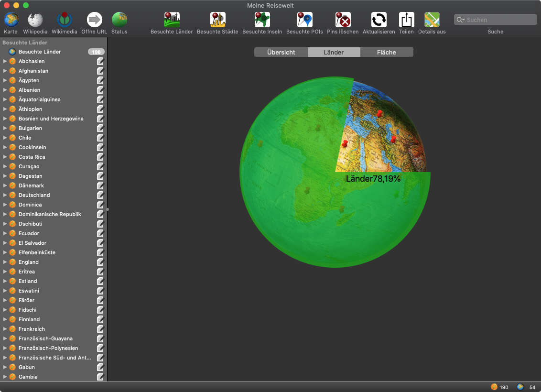Click the Wikimedia toolbar icon
This screenshot has height=392, width=541.
(65, 20)
